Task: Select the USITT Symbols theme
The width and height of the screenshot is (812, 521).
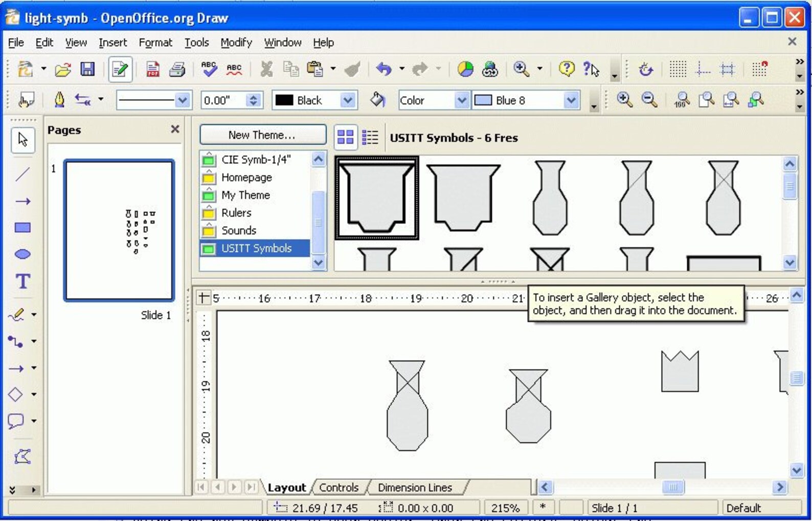Action: tap(255, 248)
